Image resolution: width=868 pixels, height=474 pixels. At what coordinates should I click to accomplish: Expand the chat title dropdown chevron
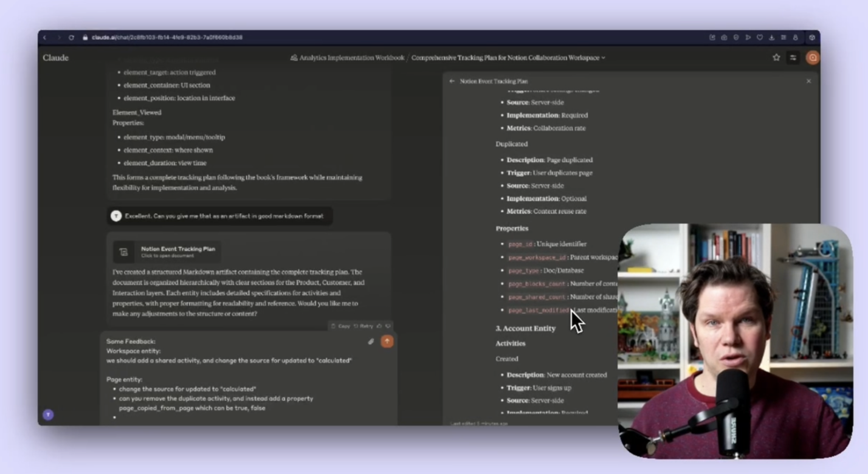[x=603, y=58]
